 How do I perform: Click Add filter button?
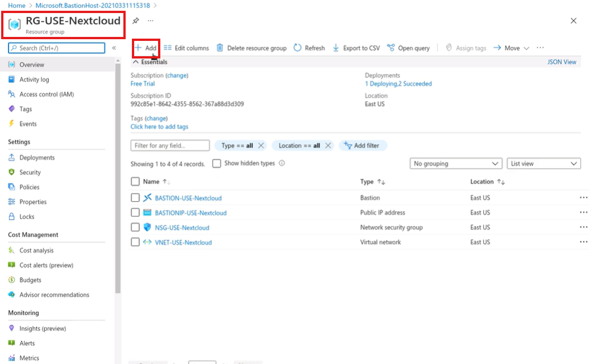pos(363,145)
